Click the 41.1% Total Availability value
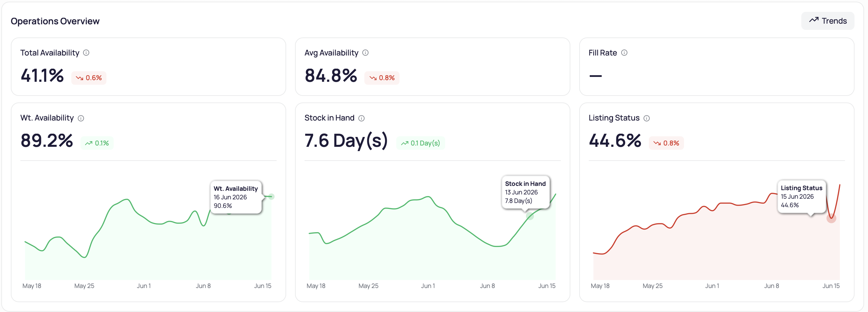Screen dimensions: 868x312 click(x=42, y=76)
